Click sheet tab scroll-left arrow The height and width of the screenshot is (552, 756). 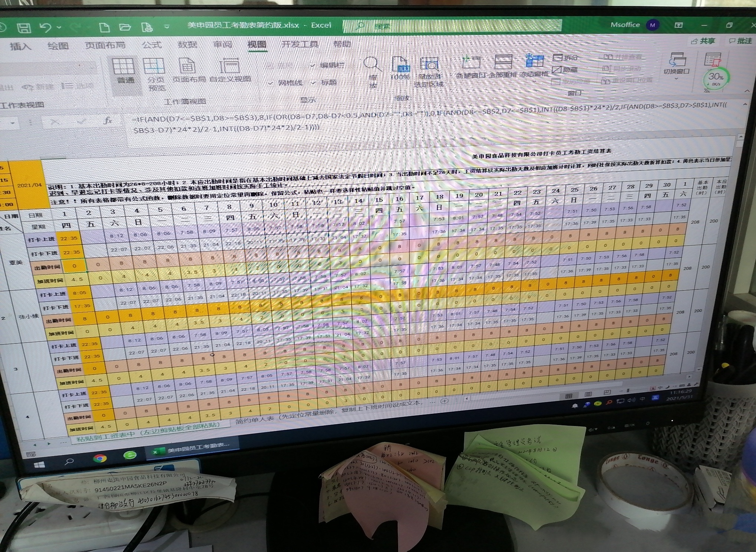pos(35,444)
